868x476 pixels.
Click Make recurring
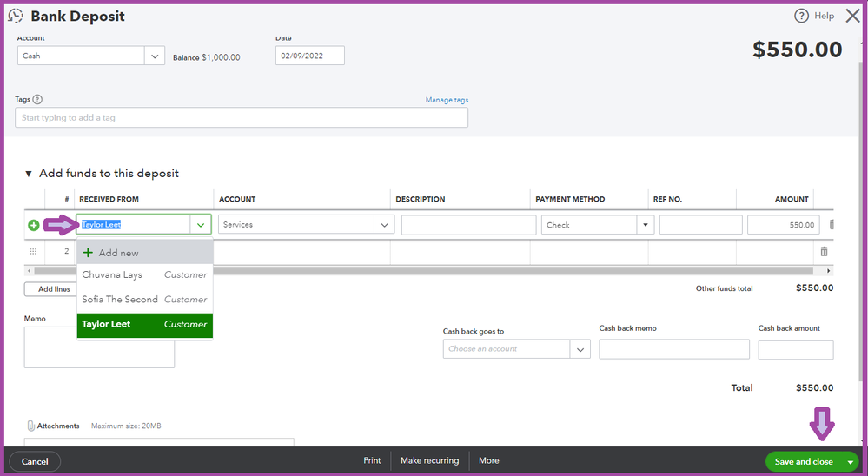(x=429, y=460)
